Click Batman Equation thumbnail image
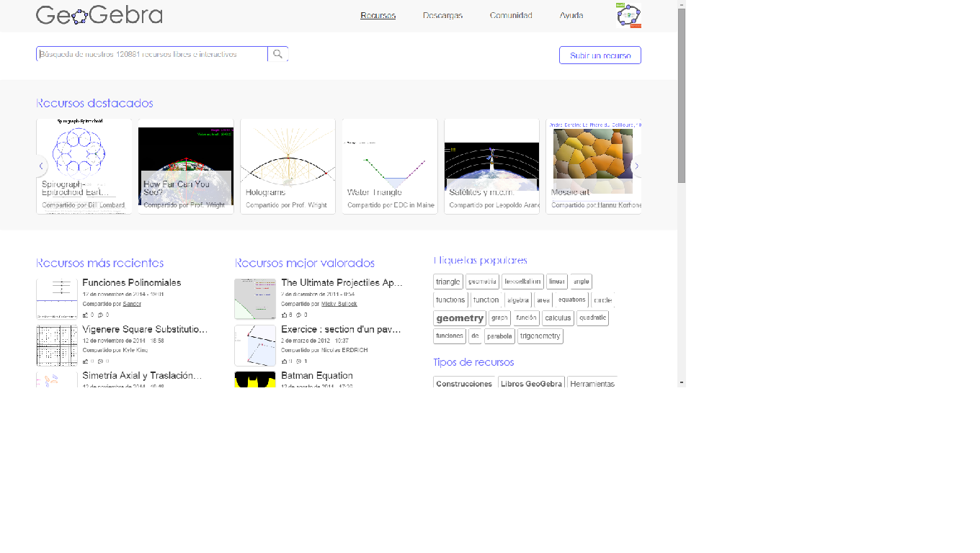 tap(255, 379)
